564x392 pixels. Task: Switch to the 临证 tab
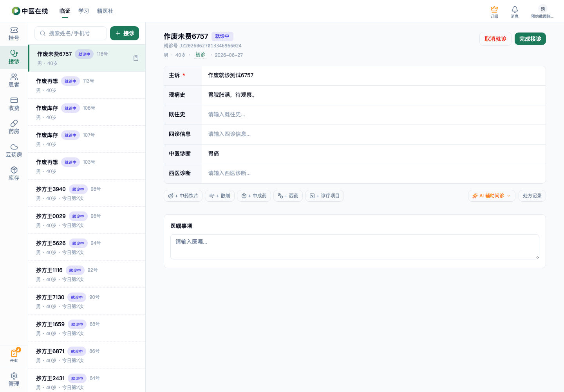[x=65, y=11]
